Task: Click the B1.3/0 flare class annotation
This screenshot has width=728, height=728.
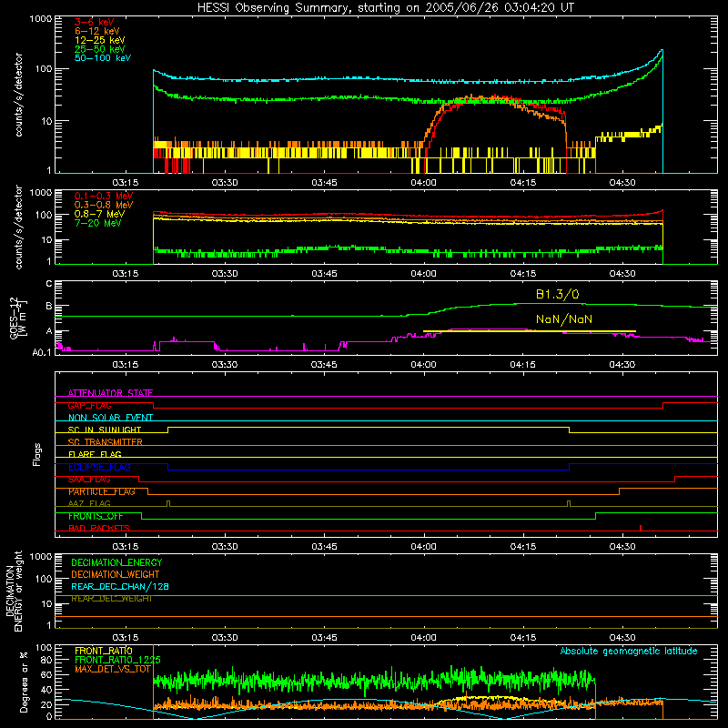Action: [x=557, y=294]
